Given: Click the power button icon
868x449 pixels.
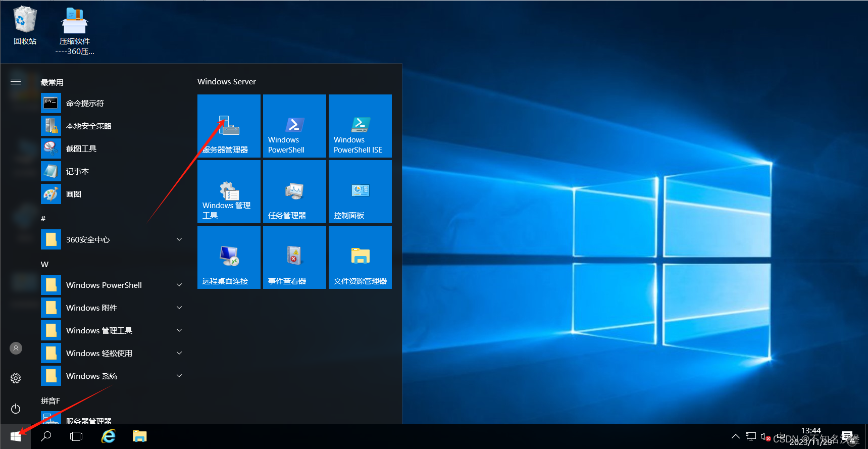Looking at the screenshot, I should (16, 409).
